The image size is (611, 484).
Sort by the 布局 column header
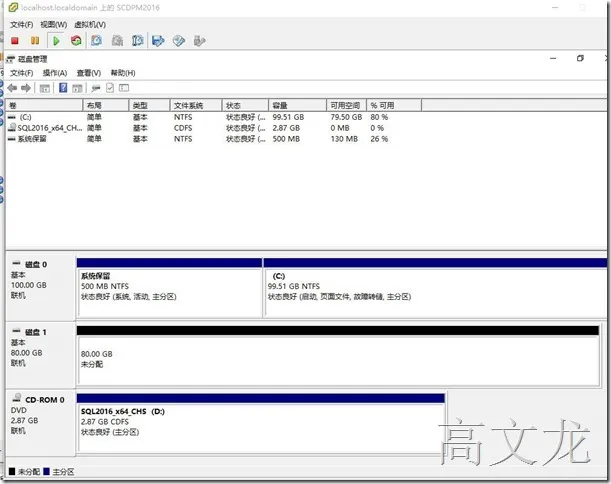point(106,105)
